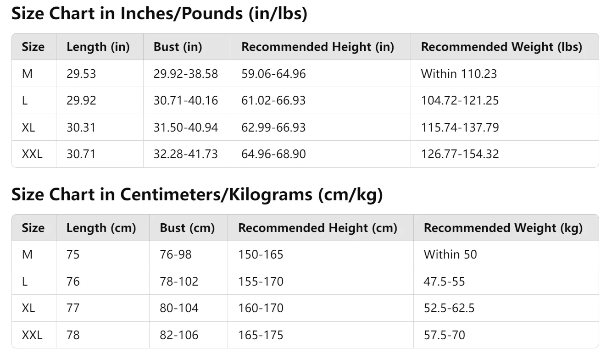This screenshot has width=612, height=364.
Task: Click the weight cell Within 110.23
Action: click(459, 73)
